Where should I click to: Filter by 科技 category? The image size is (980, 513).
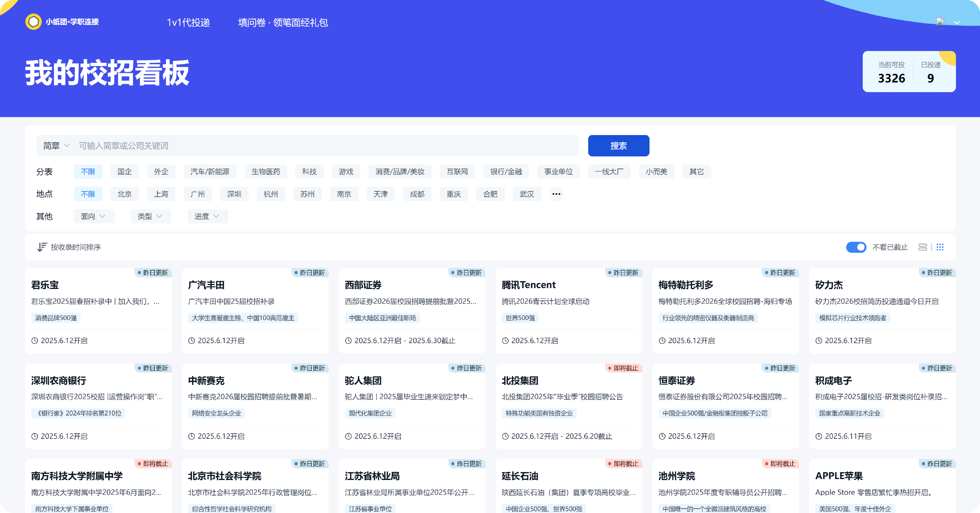pos(309,172)
